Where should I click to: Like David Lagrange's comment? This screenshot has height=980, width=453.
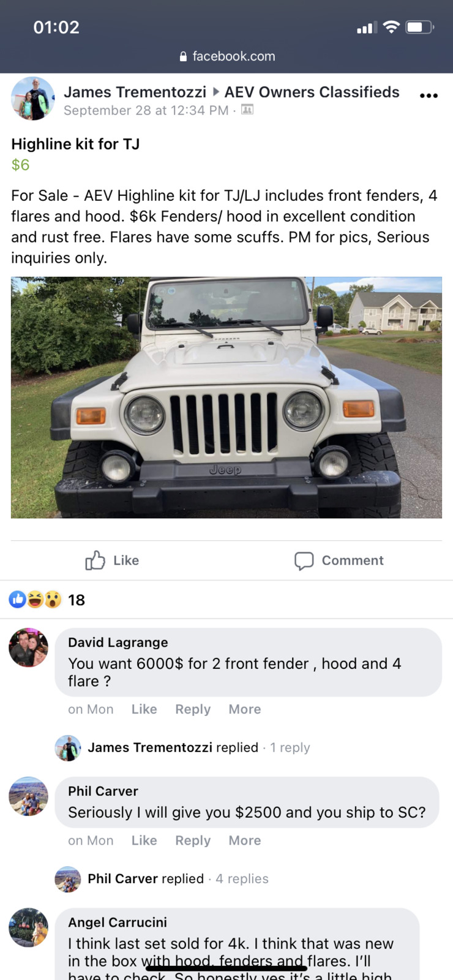[x=144, y=709]
